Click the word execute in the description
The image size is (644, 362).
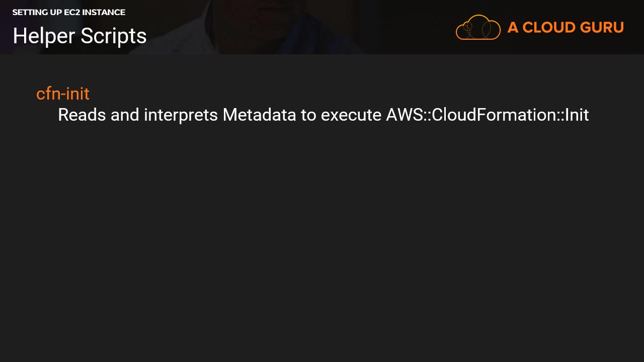coord(351,115)
